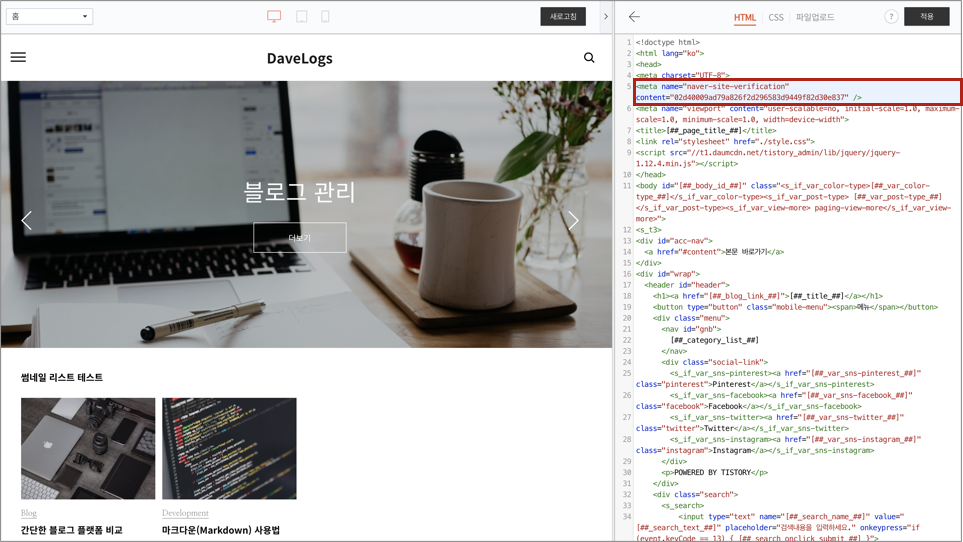Click the 더보기 button on the banner
Screen dimensions: 963x542
click(x=300, y=238)
